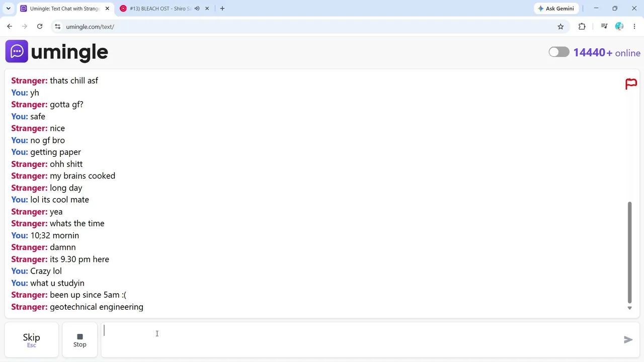Click the chat scrollbar down arrow

pos(629,308)
